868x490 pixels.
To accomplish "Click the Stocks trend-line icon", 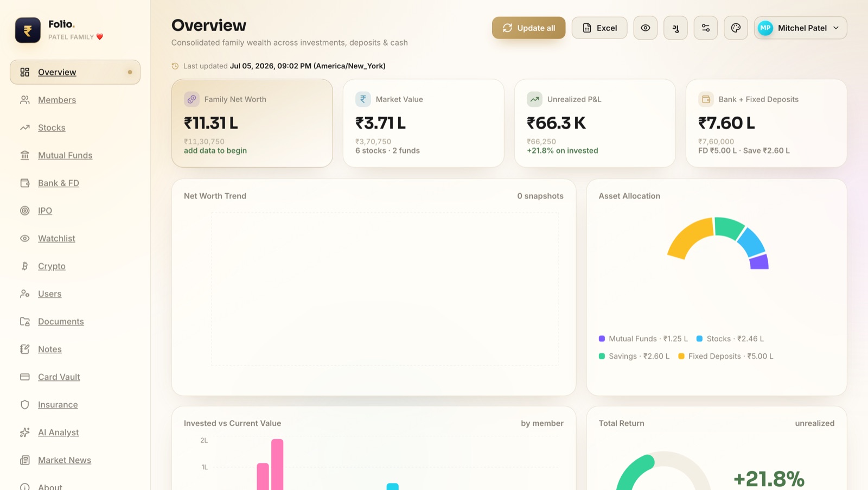I will [25, 128].
